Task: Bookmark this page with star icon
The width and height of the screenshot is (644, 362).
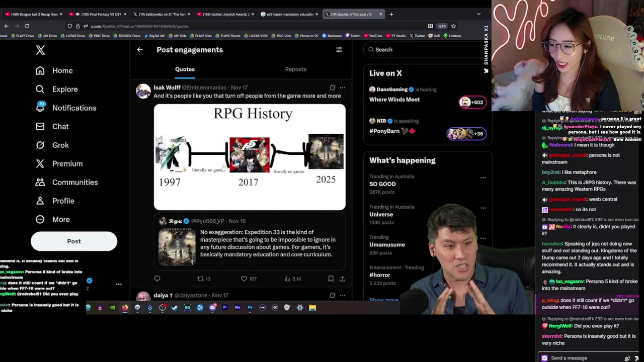Action: point(453,26)
